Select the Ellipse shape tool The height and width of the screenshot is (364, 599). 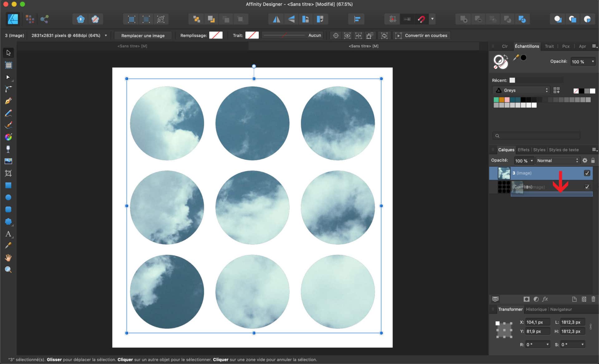8,197
